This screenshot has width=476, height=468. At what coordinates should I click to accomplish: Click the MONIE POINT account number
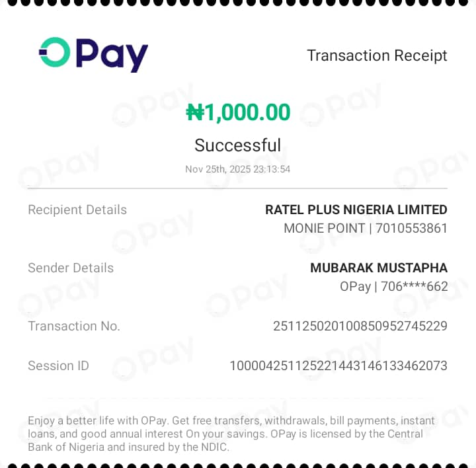(411, 228)
